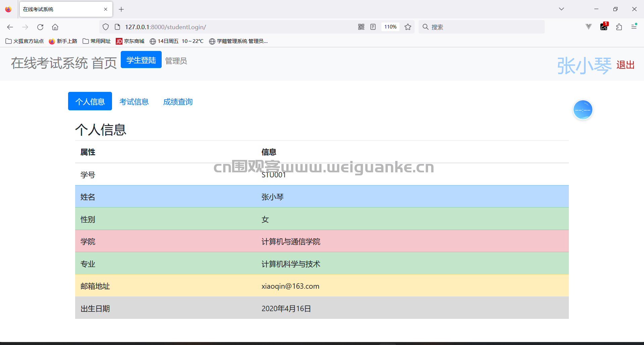Click the gender value 女

pos(265,220)
